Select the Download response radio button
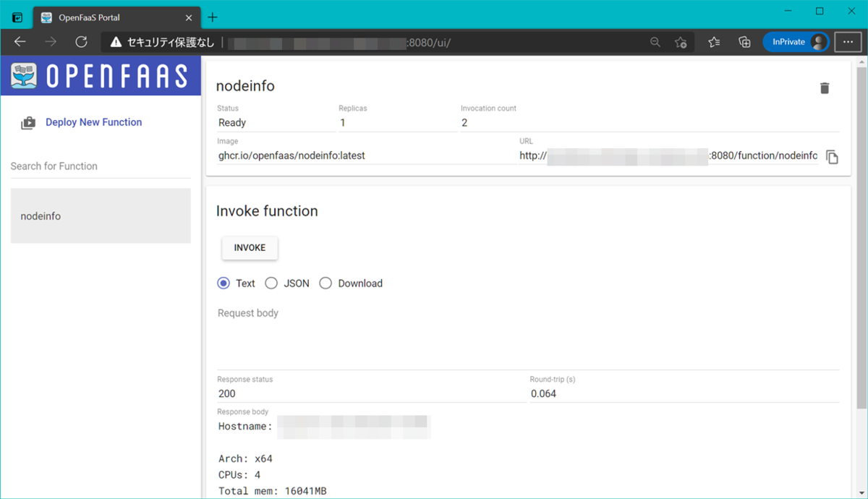The height and width of the screenshot is (499, 868). pyautogui.click(x=325, y=283)
